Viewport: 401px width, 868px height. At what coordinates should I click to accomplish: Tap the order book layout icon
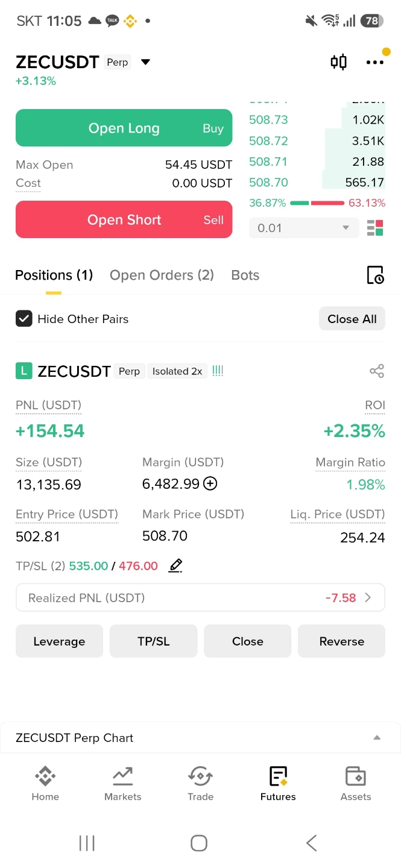[375, 228]
